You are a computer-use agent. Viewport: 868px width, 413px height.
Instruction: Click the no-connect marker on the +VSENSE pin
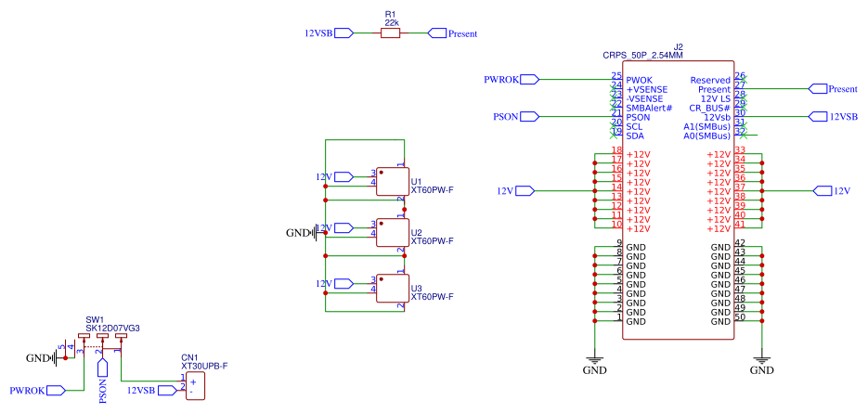[613, 88]
